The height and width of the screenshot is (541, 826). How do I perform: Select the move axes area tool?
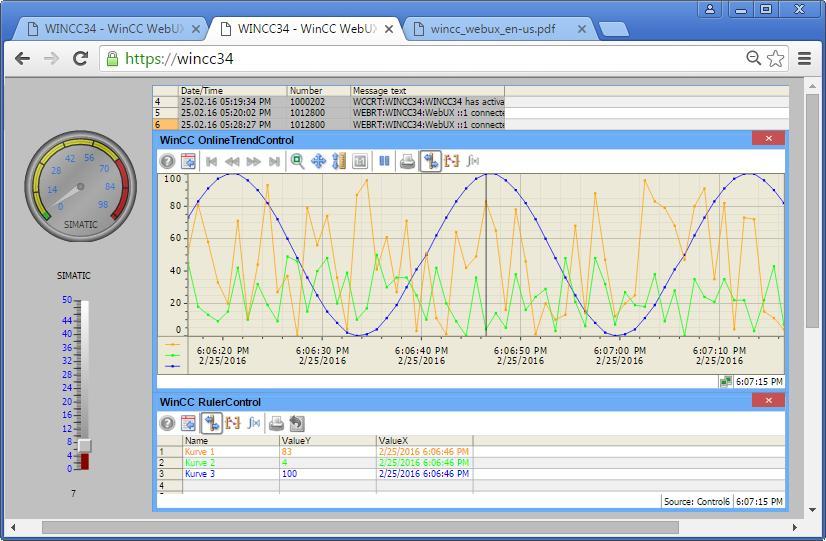click(339, 161)
